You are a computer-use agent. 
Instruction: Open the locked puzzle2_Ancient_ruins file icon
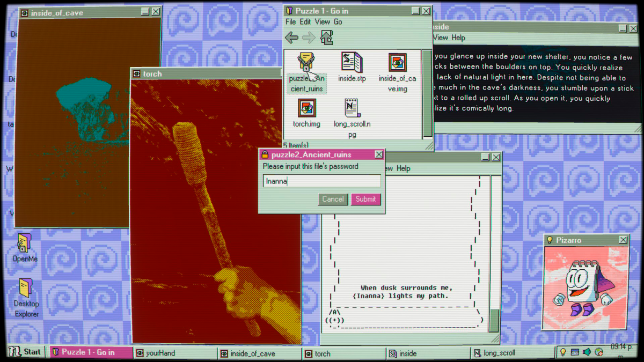click(306, 64)
